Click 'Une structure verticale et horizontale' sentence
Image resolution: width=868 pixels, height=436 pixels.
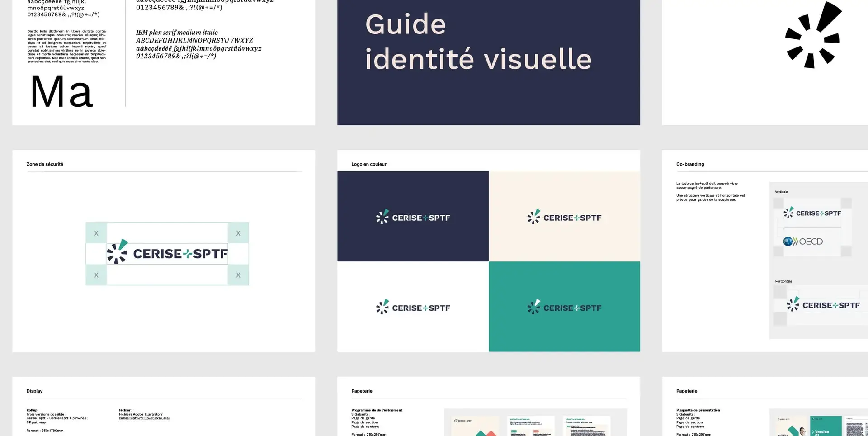tap(711, 198)
